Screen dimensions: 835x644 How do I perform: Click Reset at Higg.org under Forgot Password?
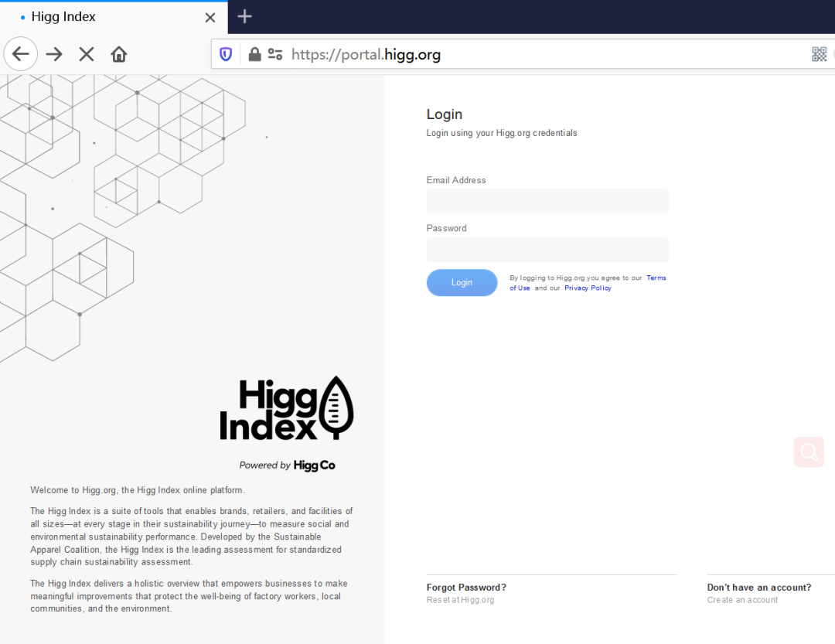(x=461, y=599)
